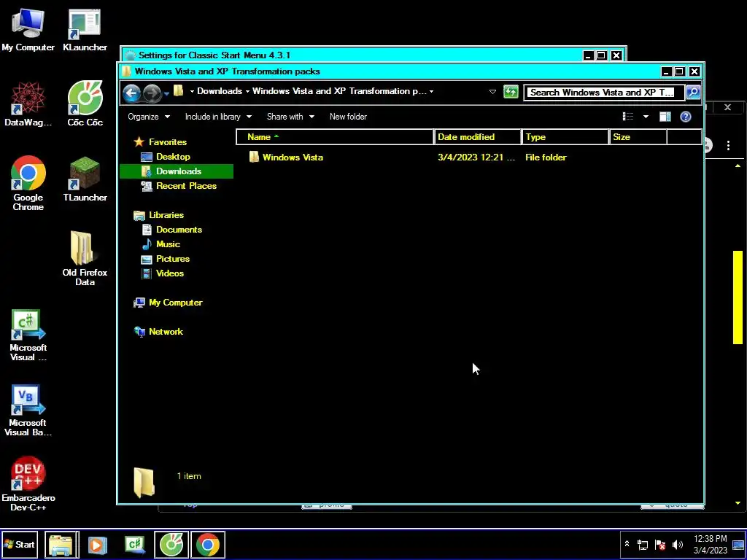The image size is (747, 560).
Task: Open the Organize menu
Action: point(149,117)
